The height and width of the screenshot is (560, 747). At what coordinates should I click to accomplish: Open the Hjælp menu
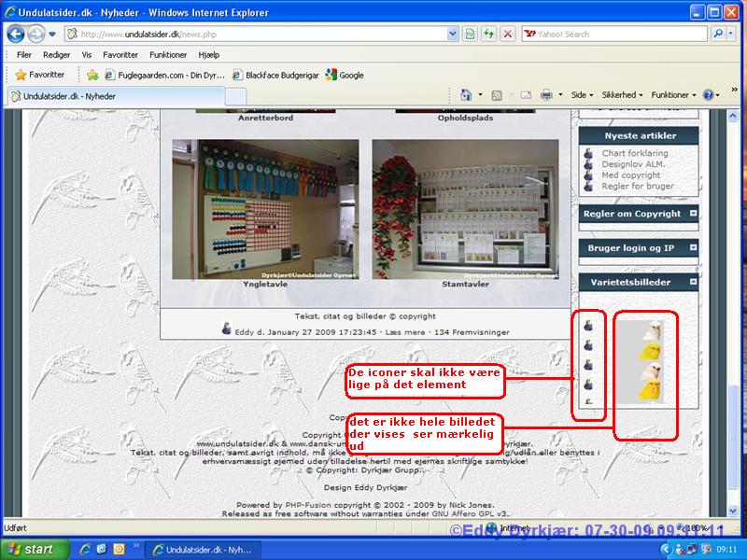[209, 55]
